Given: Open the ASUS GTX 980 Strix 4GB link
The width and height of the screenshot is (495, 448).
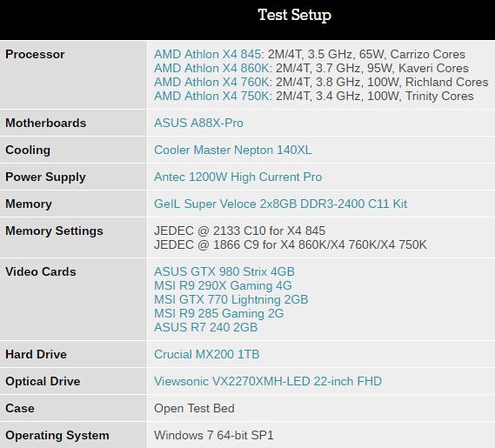Looking at the screenshot, I should click(x=224, y=271).
